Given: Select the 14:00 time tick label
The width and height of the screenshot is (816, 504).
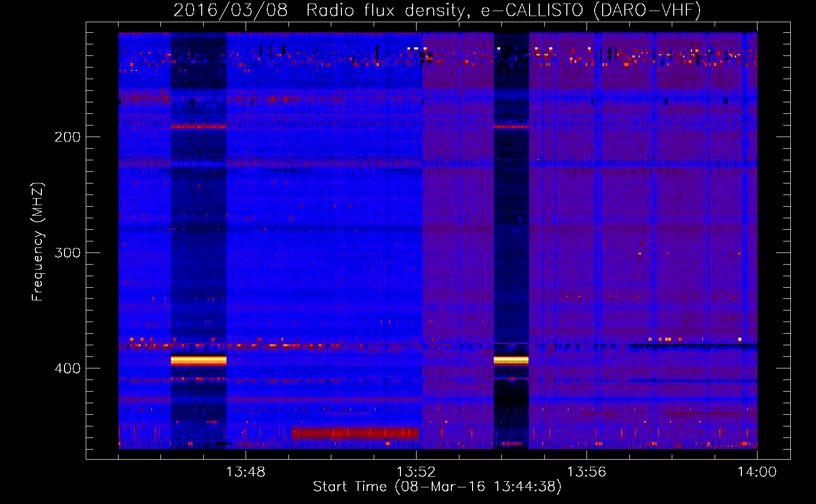Looking at the screenshot, I should tap(757, 472).
